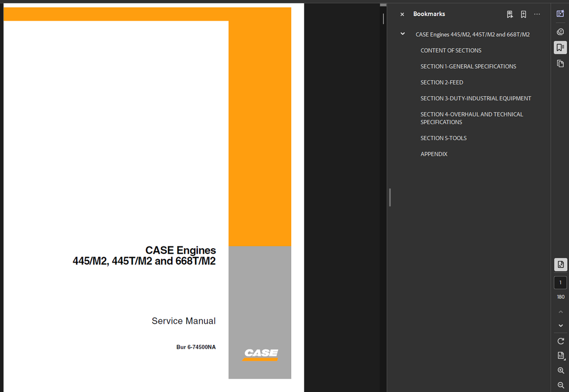
Task: Open the page thumbnails panel icon
Action: pyautogui.click(x=560, y=63)
